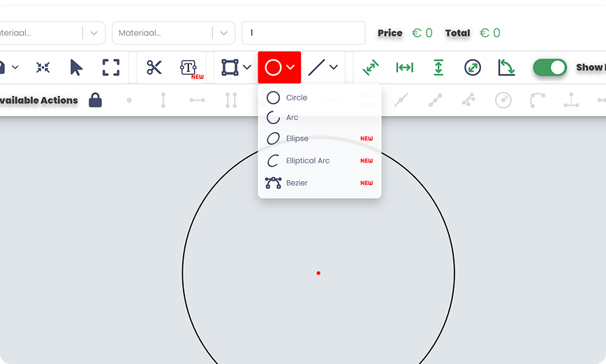Open the line tool dropdown arrow

[x=334, y=68]
